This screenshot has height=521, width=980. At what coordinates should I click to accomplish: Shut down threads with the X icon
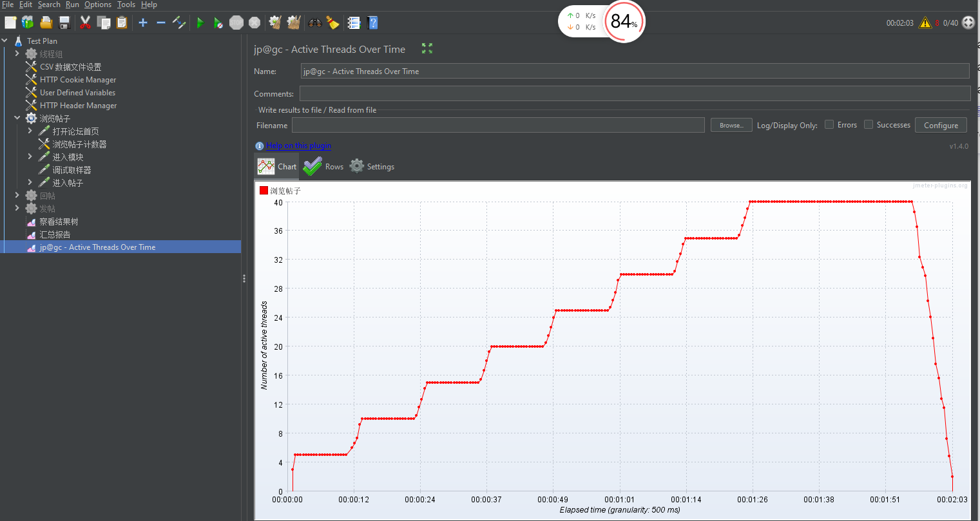[x=255, y=23]
